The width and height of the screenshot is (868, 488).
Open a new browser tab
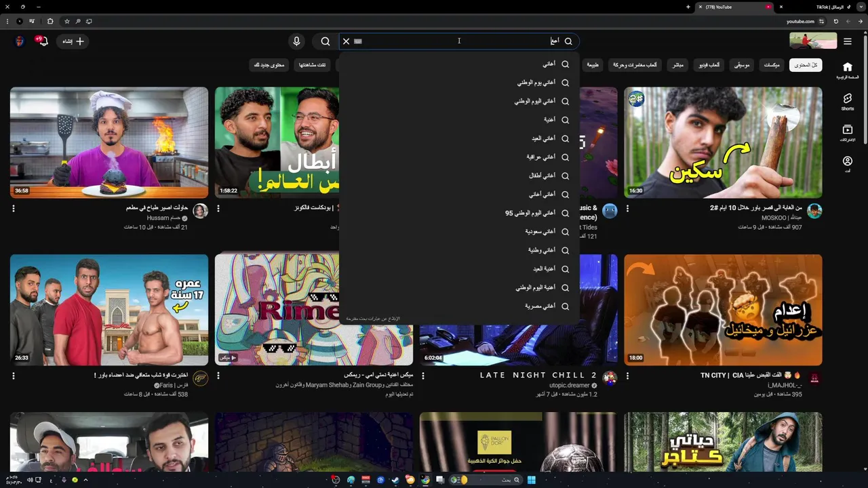(688, 7)
